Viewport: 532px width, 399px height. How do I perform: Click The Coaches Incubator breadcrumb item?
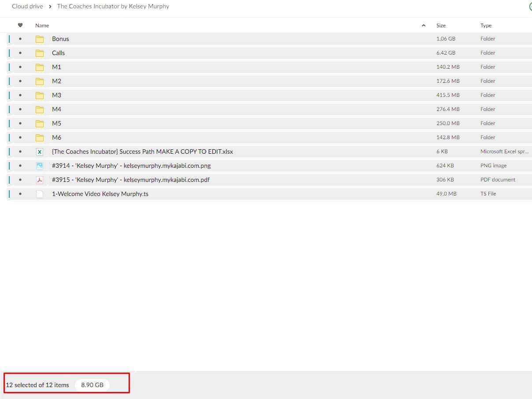[x=113, y=6]
